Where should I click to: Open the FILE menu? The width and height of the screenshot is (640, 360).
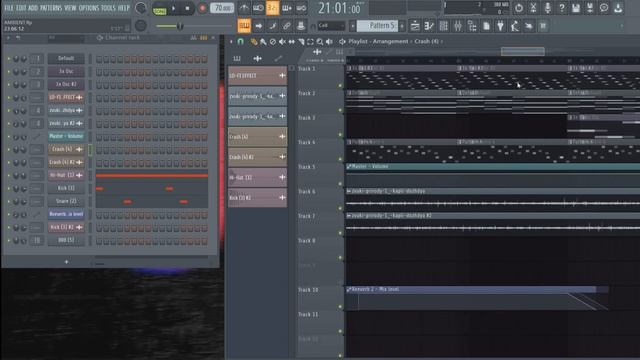click(9, 8)
